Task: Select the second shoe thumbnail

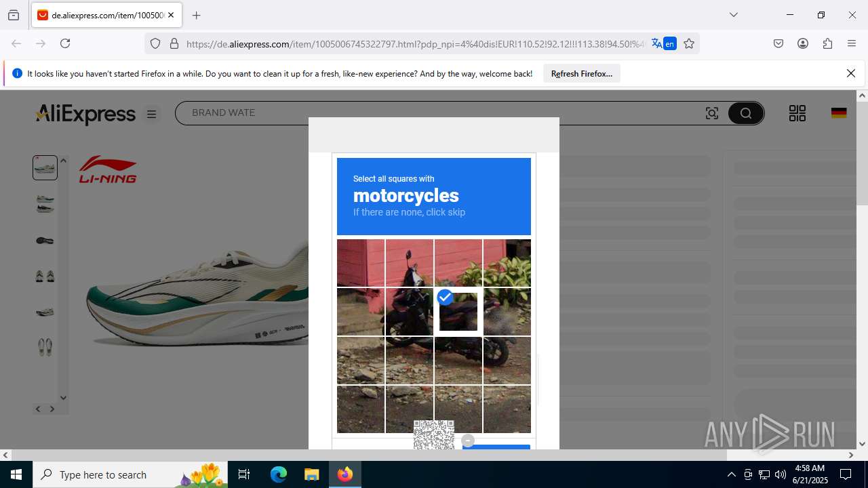Action: click(x=45, y=203)
